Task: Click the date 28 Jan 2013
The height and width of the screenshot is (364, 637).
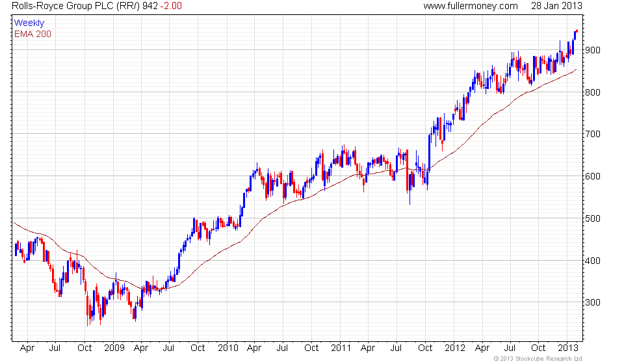Action: pyautogui.click(x=556, y=6)
